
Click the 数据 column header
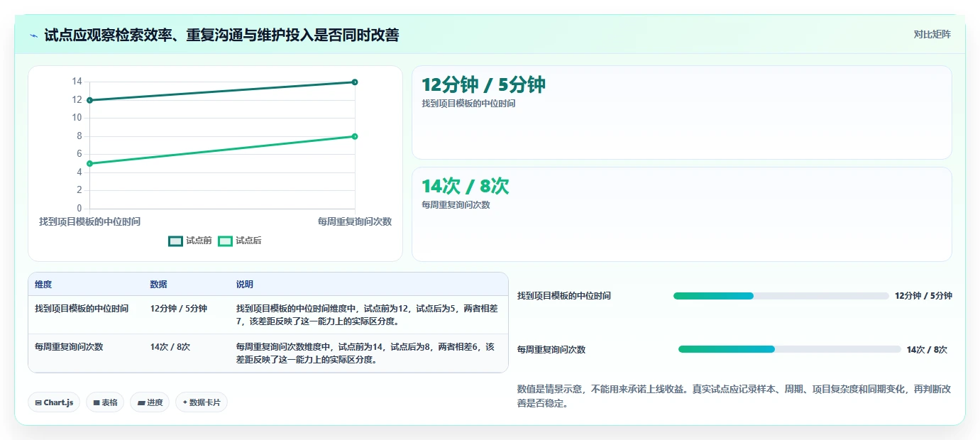tap(159, 285)
